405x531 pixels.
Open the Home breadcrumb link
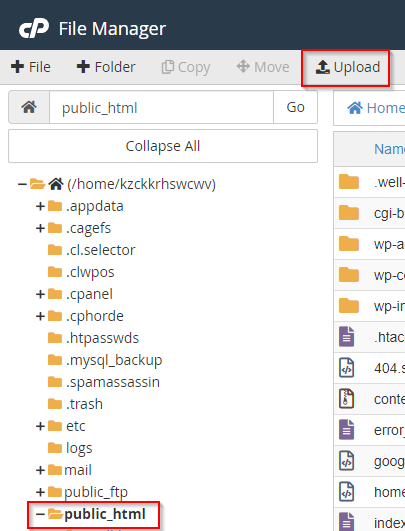tap(376, 108)
